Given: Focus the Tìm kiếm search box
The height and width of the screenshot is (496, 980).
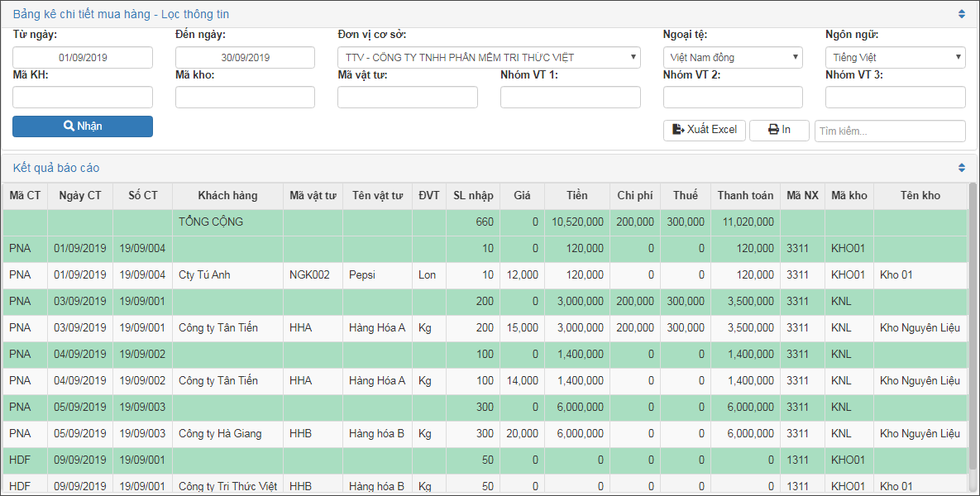Looking at the screenshot, I should (x=890, y=131).
